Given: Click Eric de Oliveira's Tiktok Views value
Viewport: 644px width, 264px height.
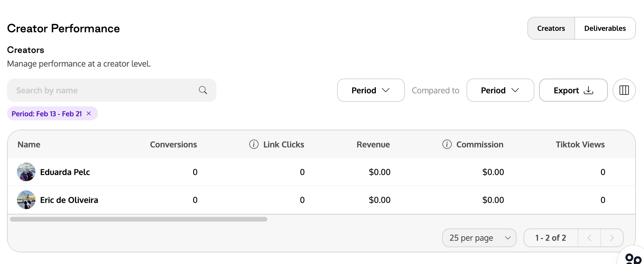Looking at the screenshot, I should (x=603, y=200).
